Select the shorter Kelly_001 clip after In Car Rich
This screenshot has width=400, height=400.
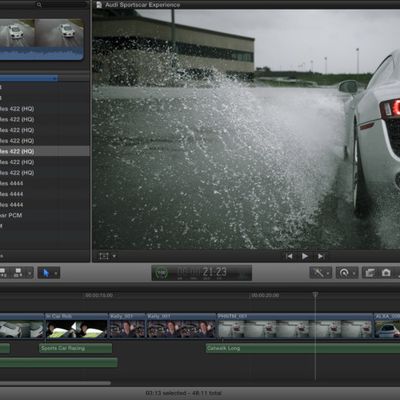click(127, 326)
